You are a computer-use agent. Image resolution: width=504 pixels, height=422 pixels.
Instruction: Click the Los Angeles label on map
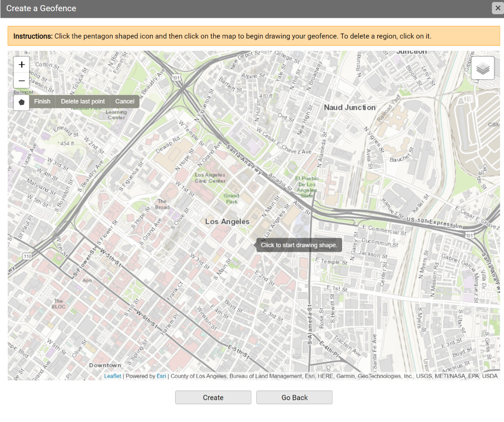(227, 222)
